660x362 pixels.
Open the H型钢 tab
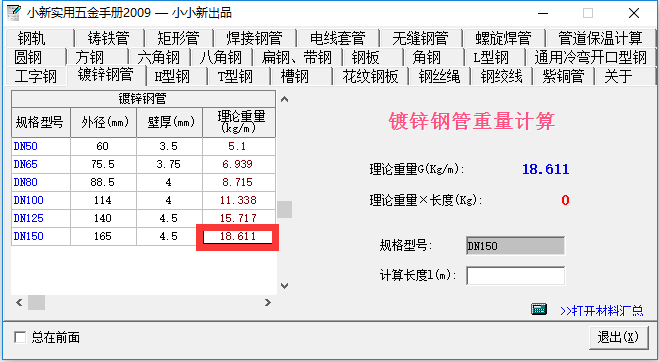click(176, 76)
